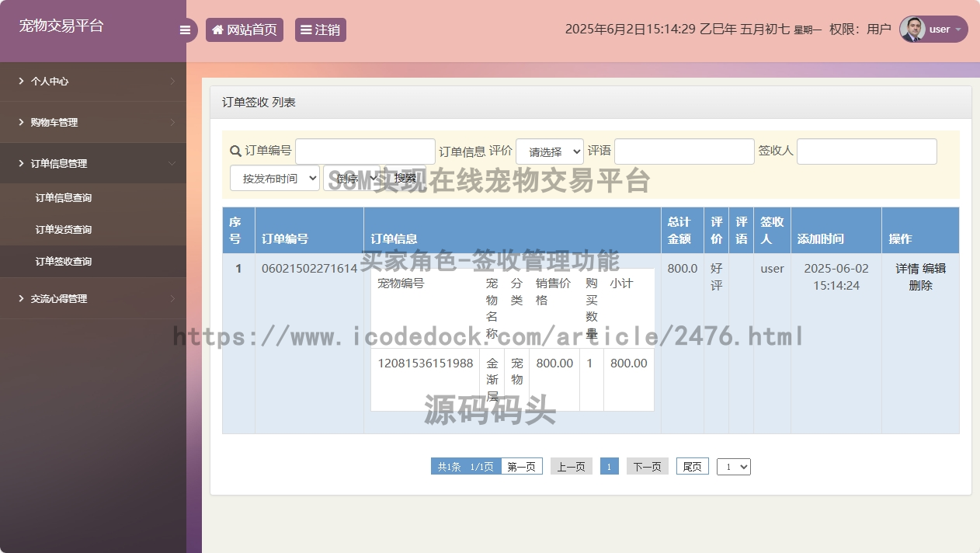Open 订单信息查询 submenu item
Image resolution: width=980 pixels, height=553 pixels.
(64, 198)
